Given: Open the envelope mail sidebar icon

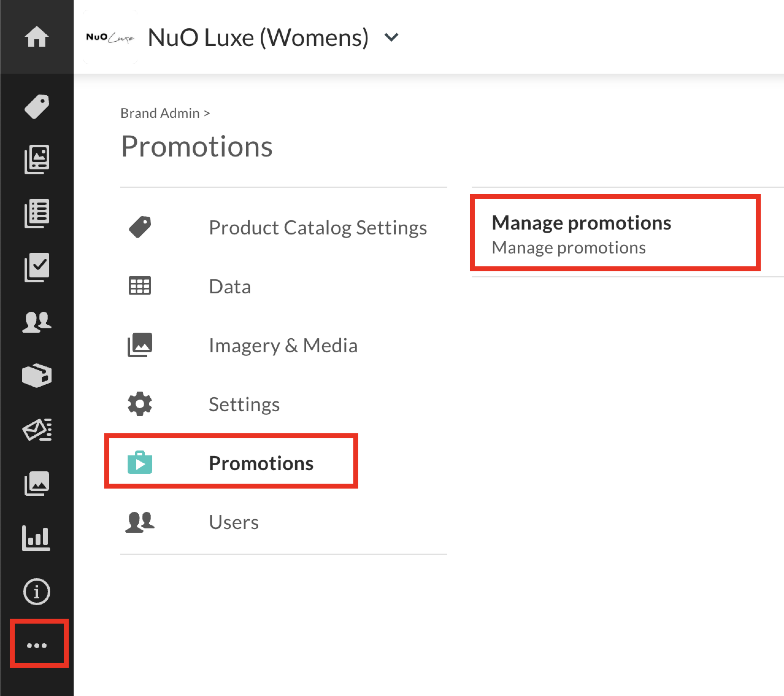Looking at the screenshot, I should [x=37, y=429].
